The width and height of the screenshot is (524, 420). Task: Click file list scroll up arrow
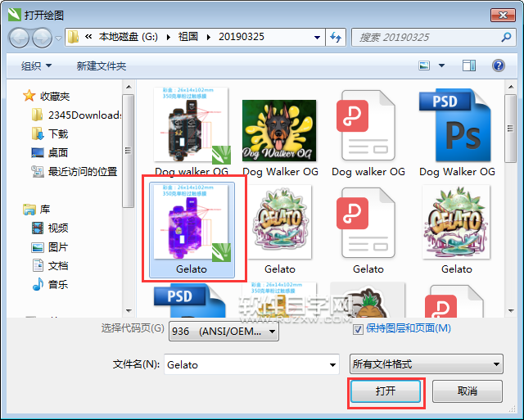[511, 87]
